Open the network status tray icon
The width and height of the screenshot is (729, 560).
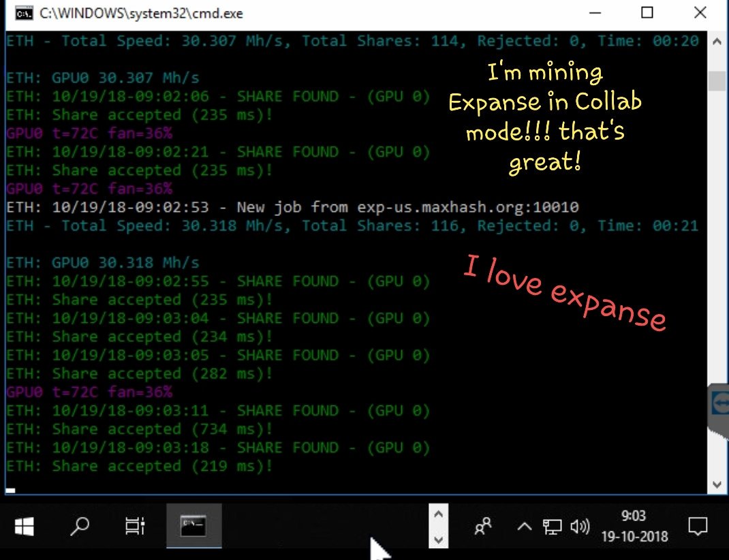click(x=553, y=527)
